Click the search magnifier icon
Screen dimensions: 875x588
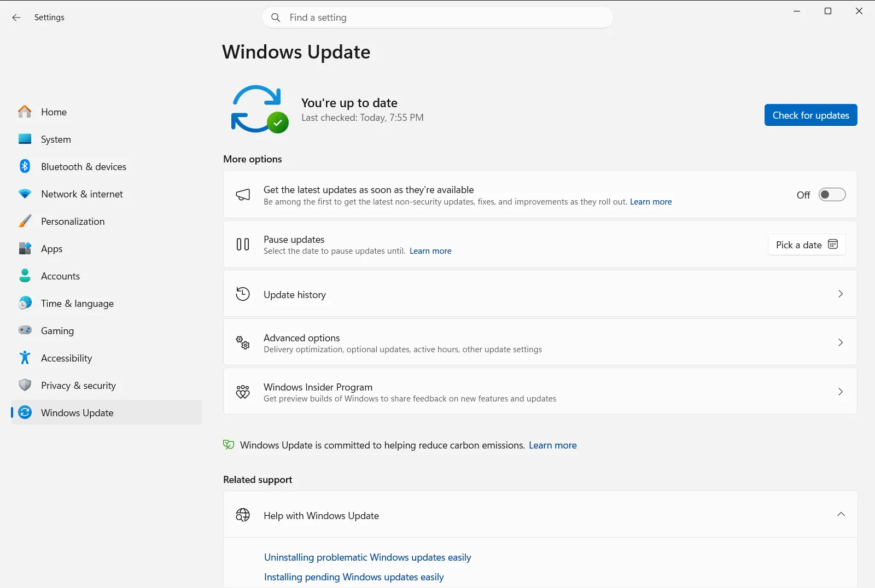coord(276,18)
